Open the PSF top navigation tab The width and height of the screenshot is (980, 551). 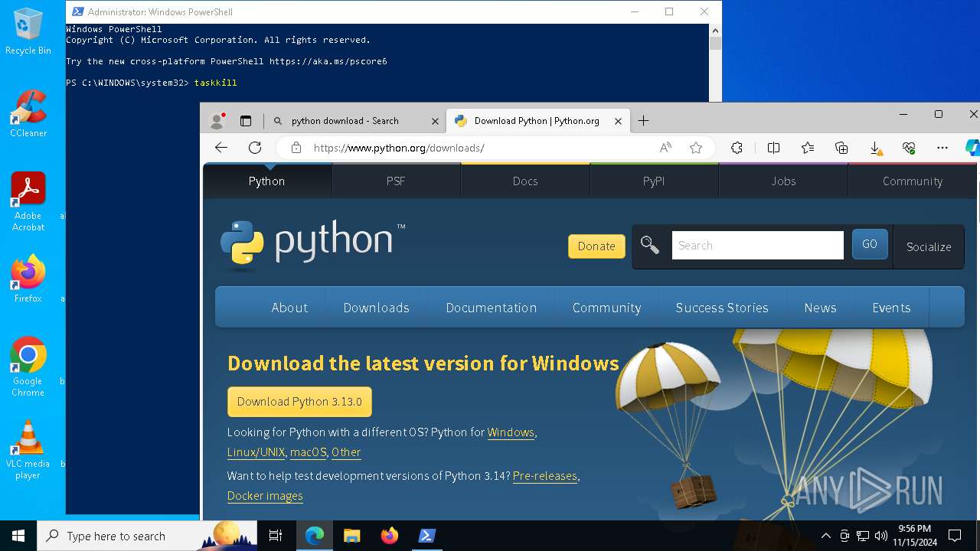[396, 181]
